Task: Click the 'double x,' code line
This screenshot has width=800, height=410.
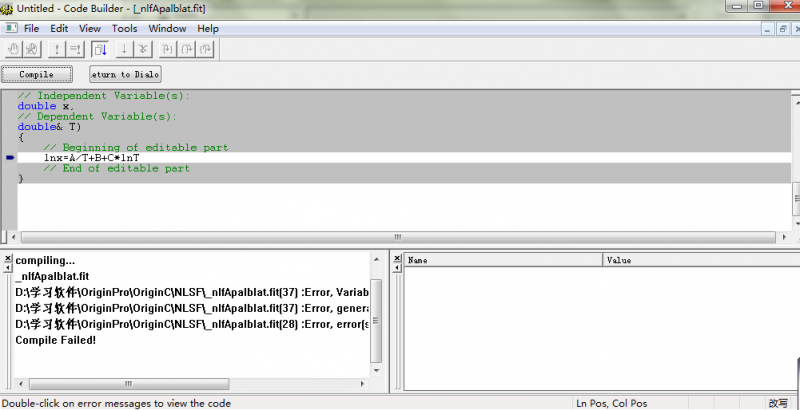Action: (46, 106)
